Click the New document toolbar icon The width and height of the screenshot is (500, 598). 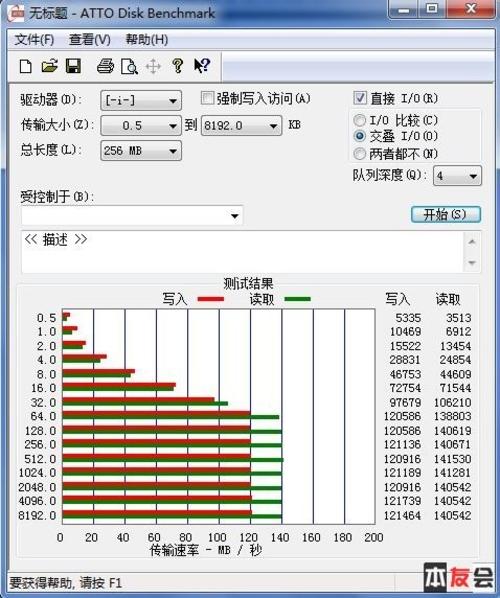tap(26, 66)
